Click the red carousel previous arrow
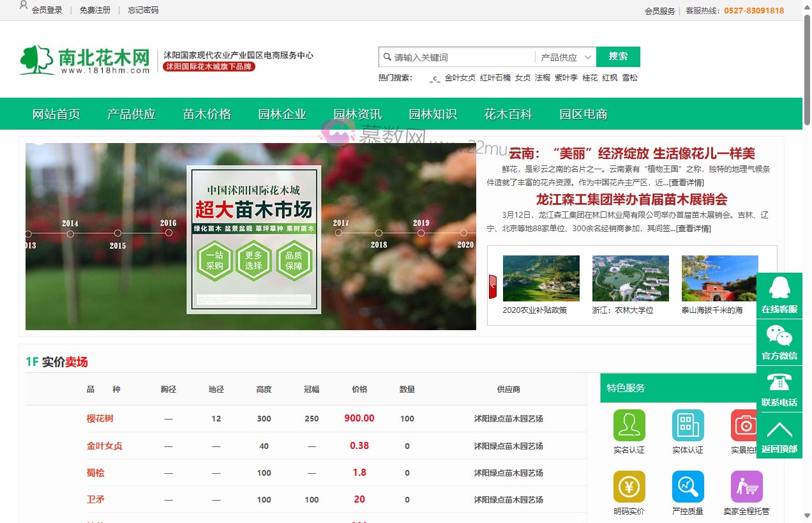Screen dimensions: 812x523 [x=492, y=287]
